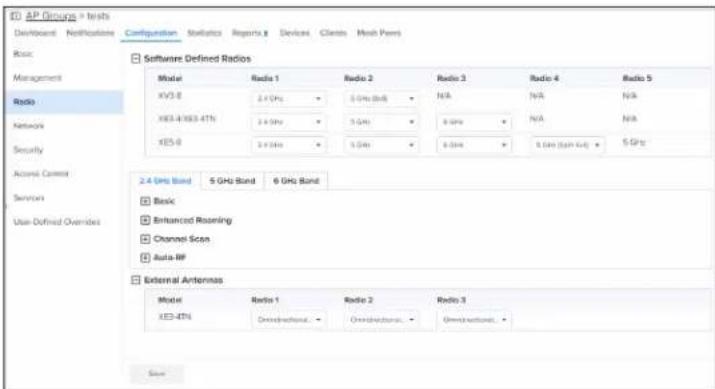
Task: Click the AP Groups breadcrumb icon
Action: (16, 16)
